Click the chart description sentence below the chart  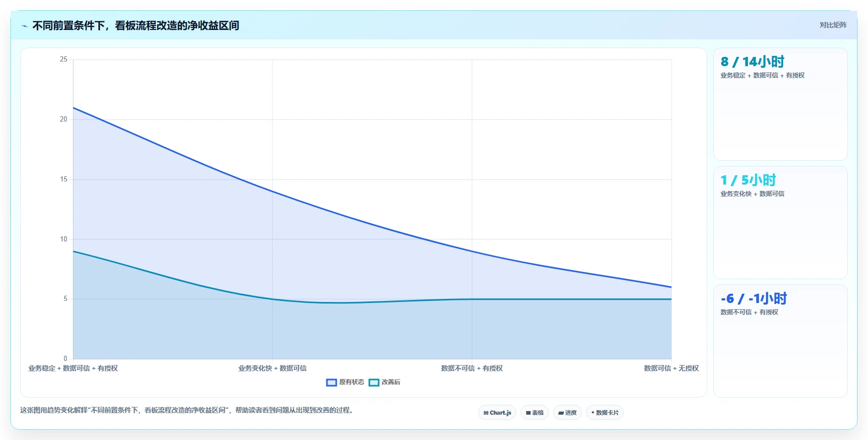(186, 410)
